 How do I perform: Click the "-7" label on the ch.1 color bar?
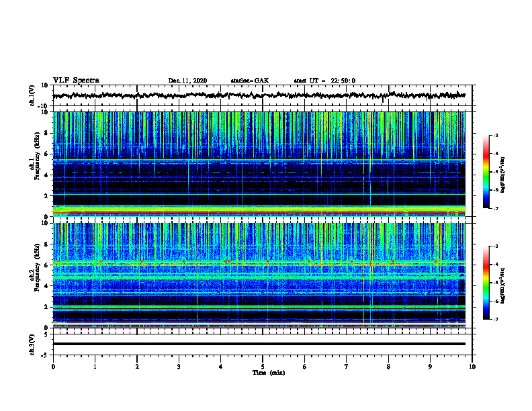[495, 208]
